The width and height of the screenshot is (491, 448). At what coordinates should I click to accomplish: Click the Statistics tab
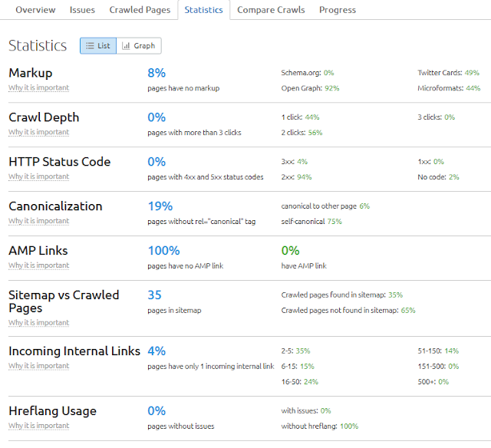pos(203,10)
